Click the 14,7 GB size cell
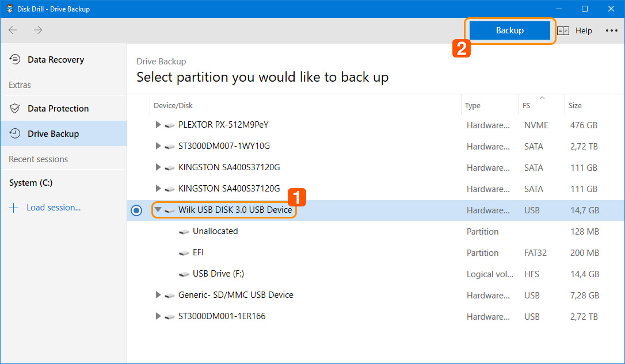The image size is (625, 364). point(584,210)
